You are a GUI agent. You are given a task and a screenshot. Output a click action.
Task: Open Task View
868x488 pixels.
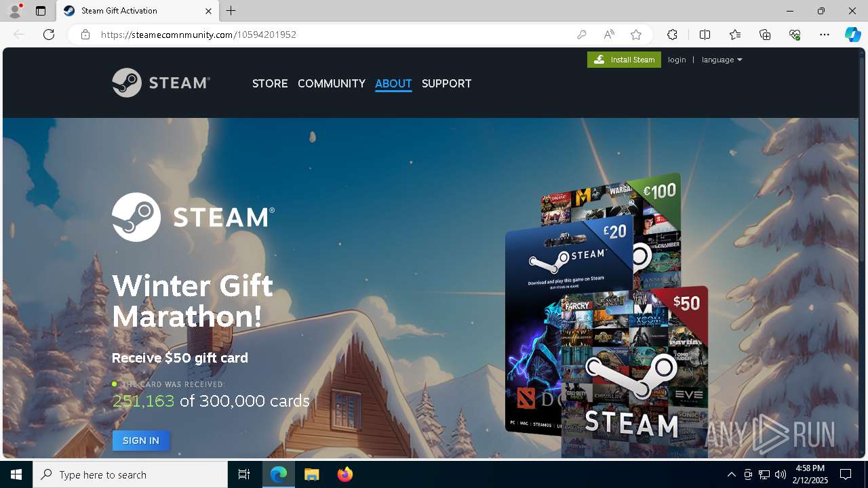[x=244, y=474]
